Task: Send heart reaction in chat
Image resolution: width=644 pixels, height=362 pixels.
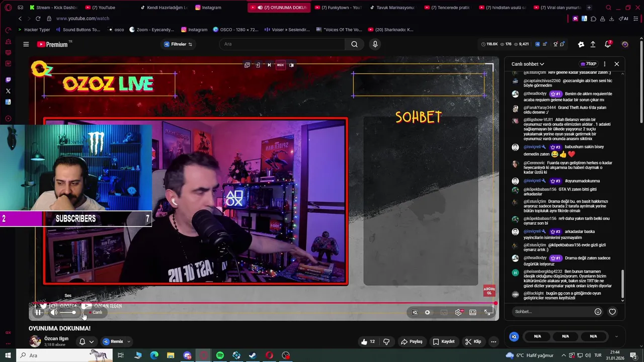Action: pos(612,311)
